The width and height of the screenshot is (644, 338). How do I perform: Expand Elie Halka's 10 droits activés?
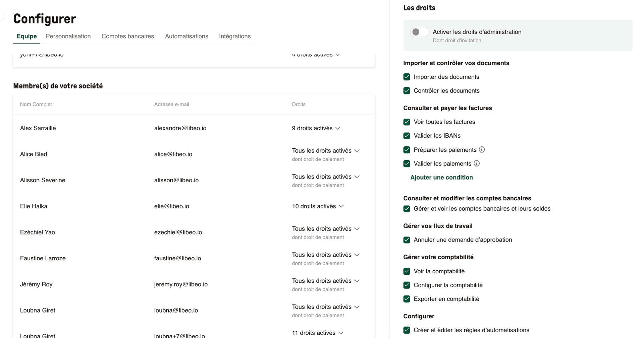pyautogui.click(x=318, y=206)
